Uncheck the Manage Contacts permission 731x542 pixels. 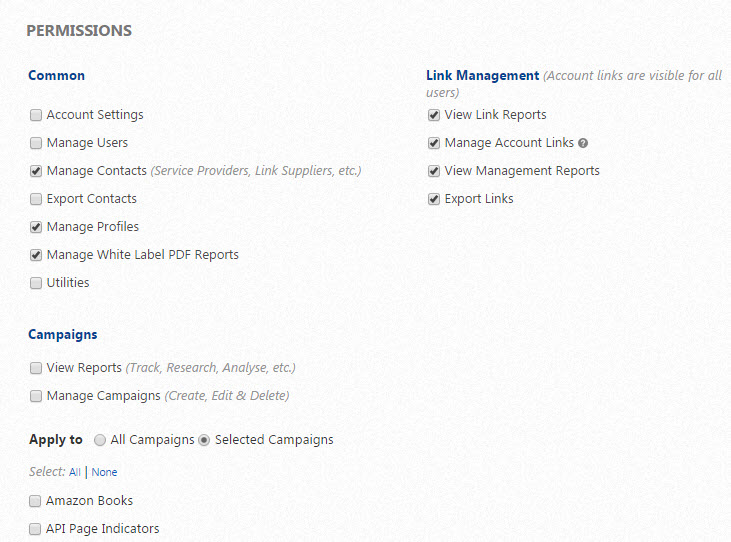pyautogui.click(x=36, y=171)
